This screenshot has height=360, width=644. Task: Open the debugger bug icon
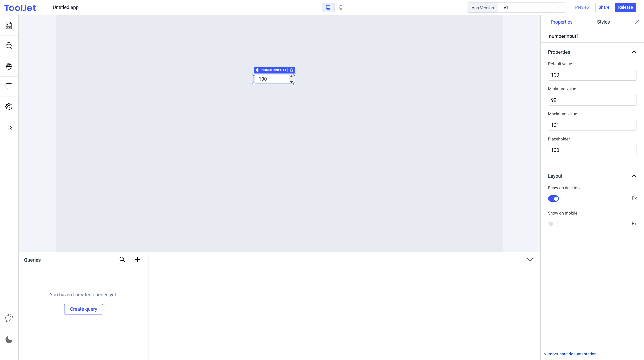9,66
